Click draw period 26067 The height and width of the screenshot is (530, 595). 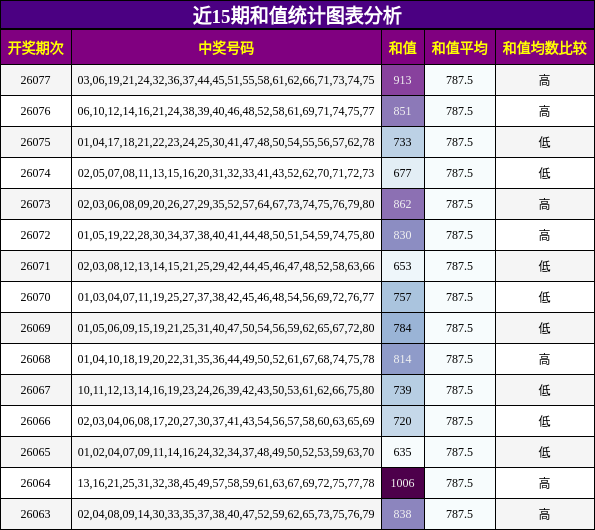(x=35, y=390)
